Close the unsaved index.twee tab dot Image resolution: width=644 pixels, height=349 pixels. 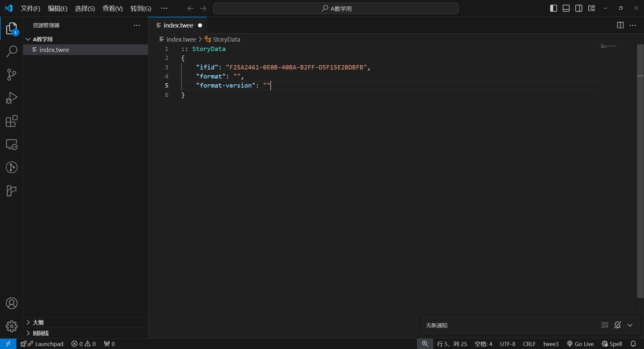tap(200, 25)
